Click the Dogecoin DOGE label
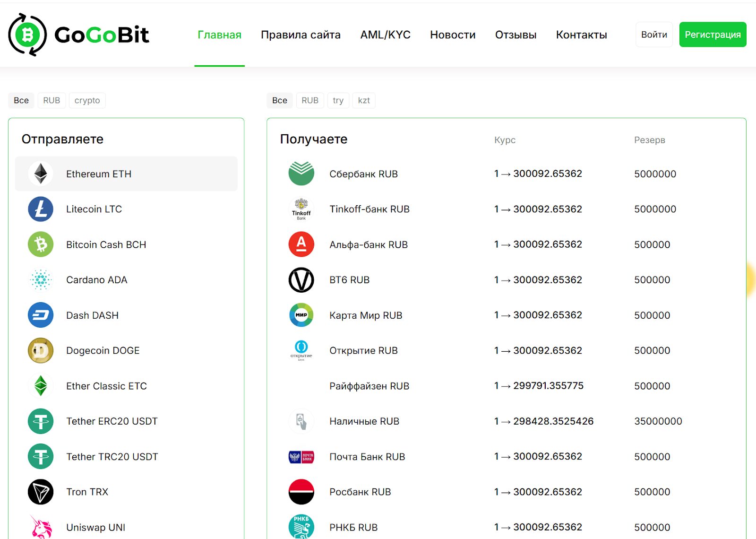756x539 pixels. click(103, 350)
